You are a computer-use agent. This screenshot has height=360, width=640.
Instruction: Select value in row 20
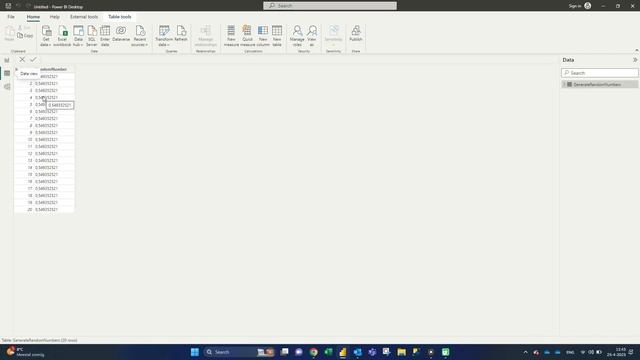pyautogui.click(x=54, y=209)
